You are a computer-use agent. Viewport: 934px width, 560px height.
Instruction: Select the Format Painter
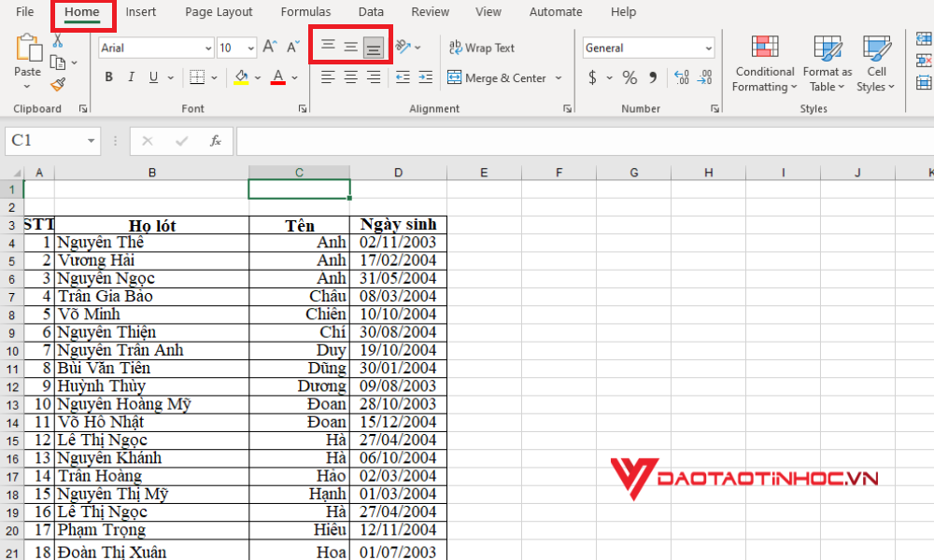(x=58, y=85)
